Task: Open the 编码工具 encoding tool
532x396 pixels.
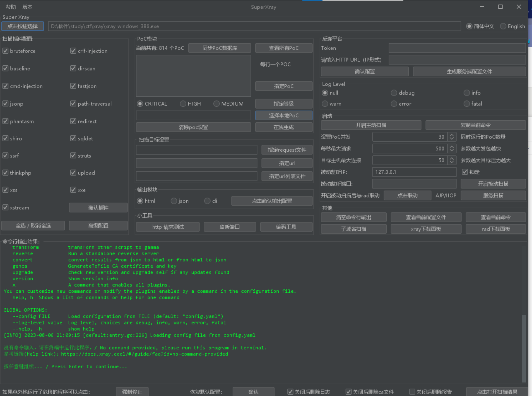Action: (x=286, y=227)
